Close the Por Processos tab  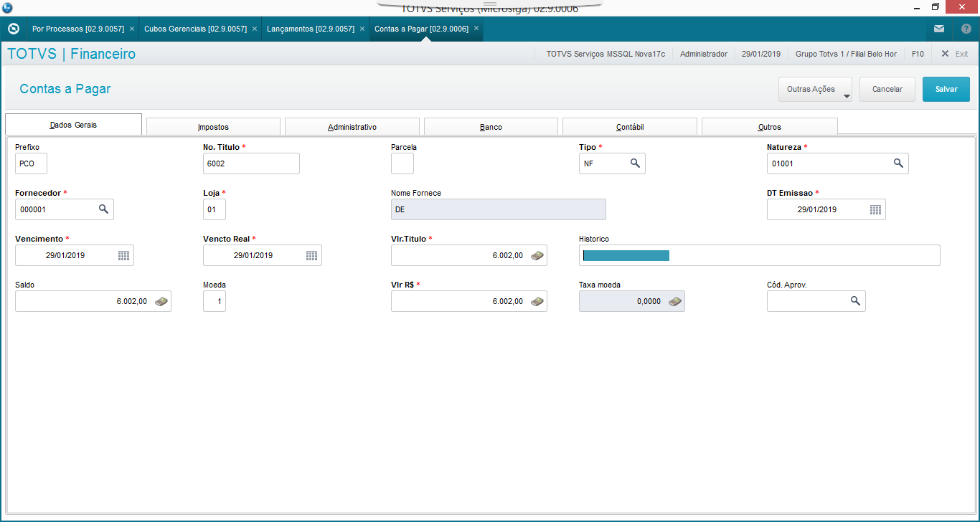[132, 29]
